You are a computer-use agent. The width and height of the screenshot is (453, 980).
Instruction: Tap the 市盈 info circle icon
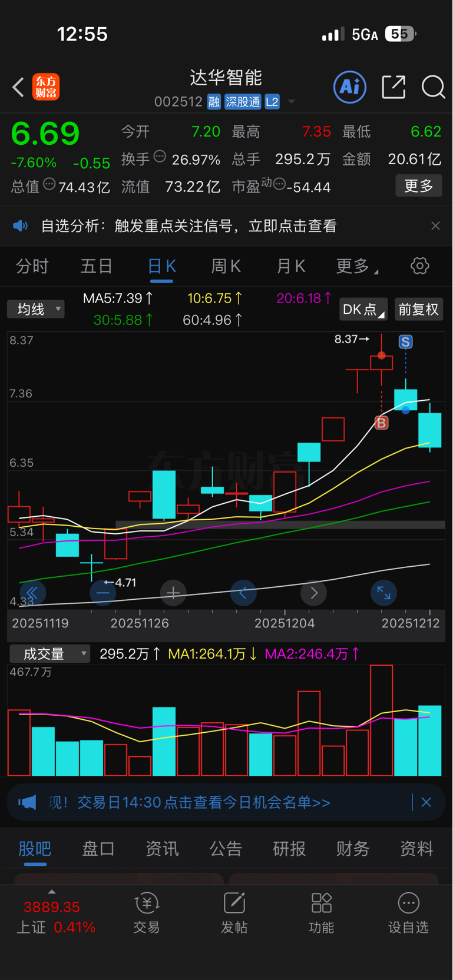[x=280, y=184]
